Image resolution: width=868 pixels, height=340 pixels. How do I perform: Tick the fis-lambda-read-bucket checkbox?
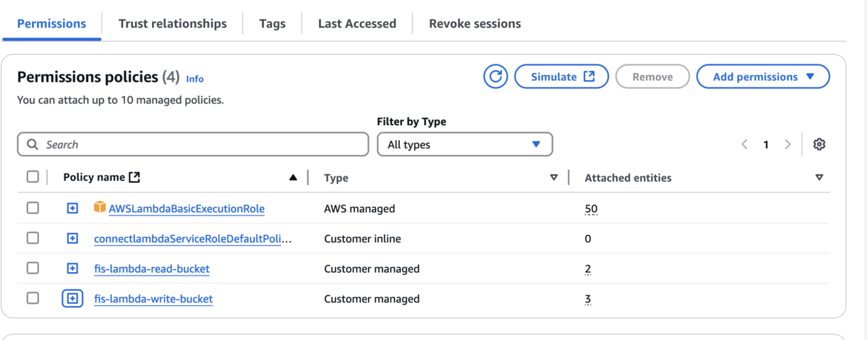click(33, 268)
